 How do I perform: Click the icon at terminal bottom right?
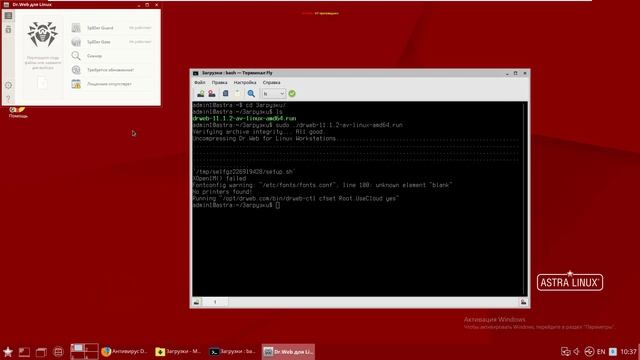tap(523, 302)
